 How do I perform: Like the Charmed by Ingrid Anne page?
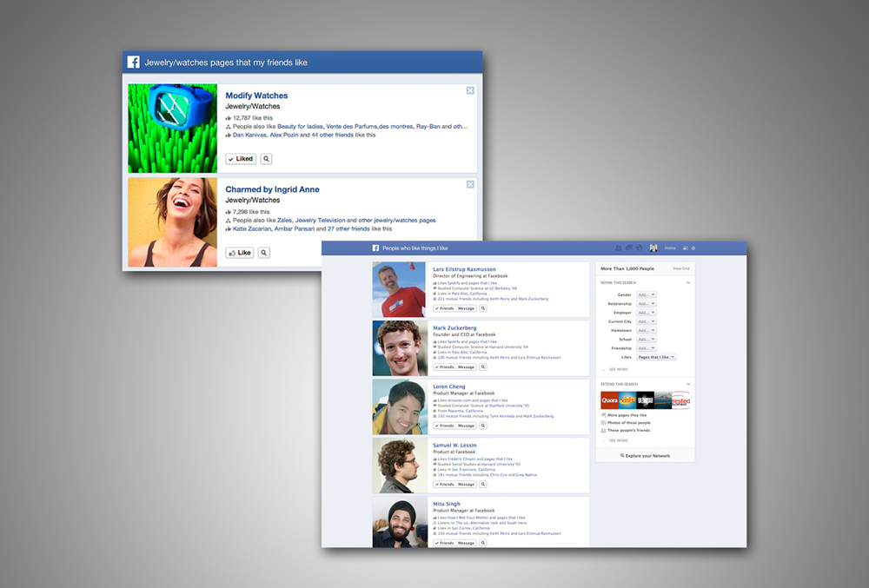tap(239, 253)
